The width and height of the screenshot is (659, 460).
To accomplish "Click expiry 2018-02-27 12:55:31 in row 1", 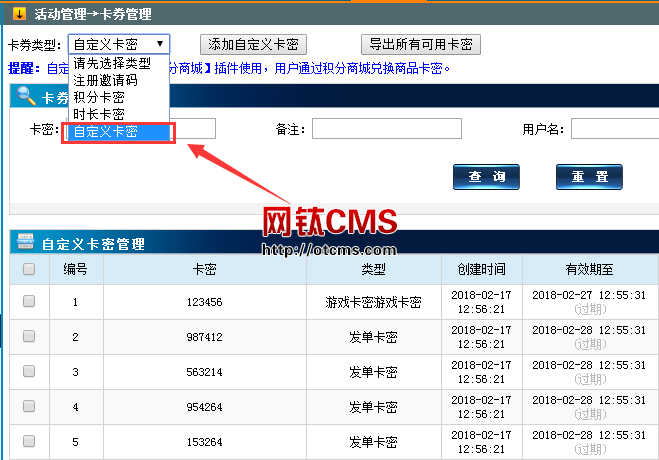I will 589,295.
